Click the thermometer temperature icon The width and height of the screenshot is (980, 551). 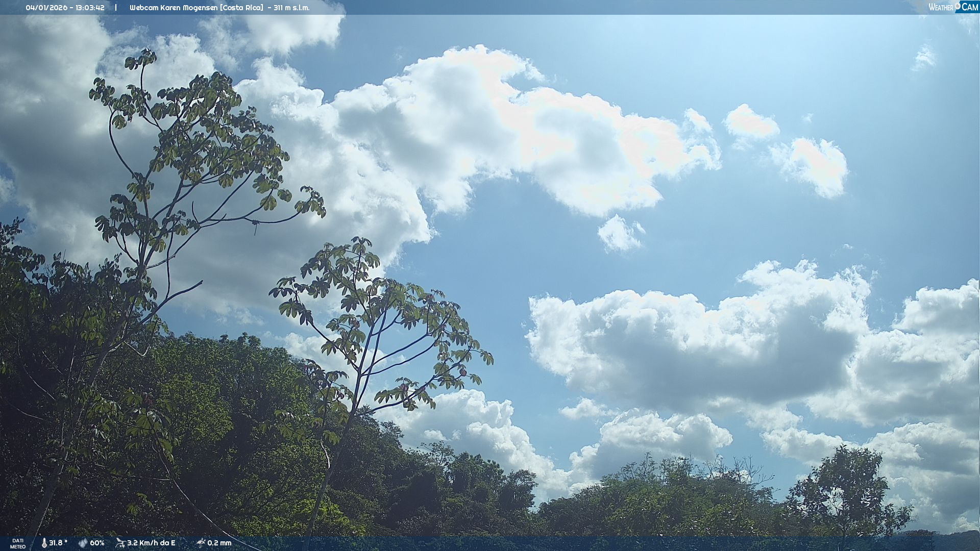pyautogui.click(x=44, y=543)
